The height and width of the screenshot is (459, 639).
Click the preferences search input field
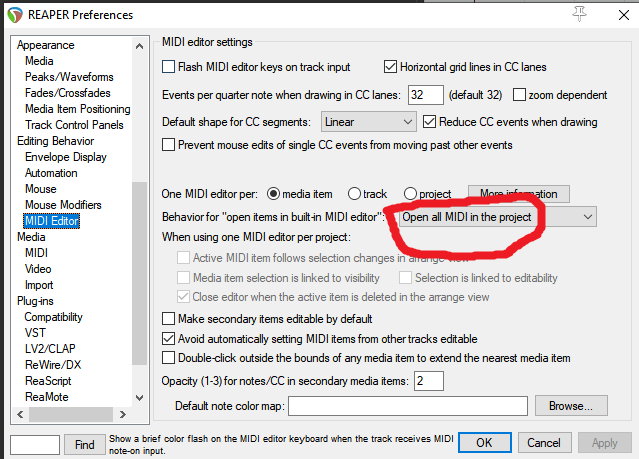pos(35,445)
